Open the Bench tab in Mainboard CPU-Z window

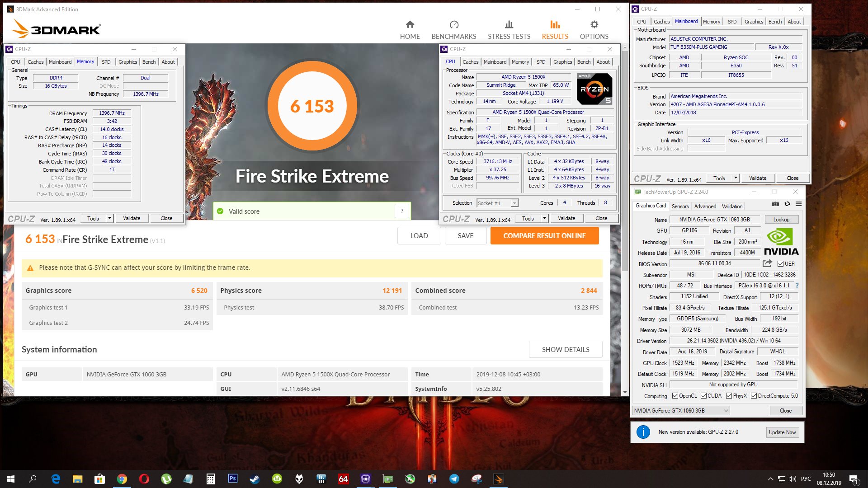pos(775,22)
